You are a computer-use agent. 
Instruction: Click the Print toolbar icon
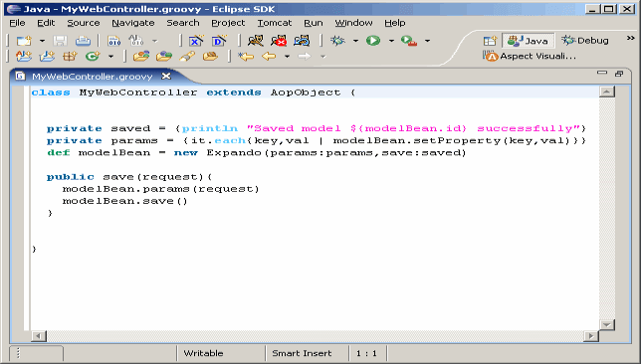[83, 41]
